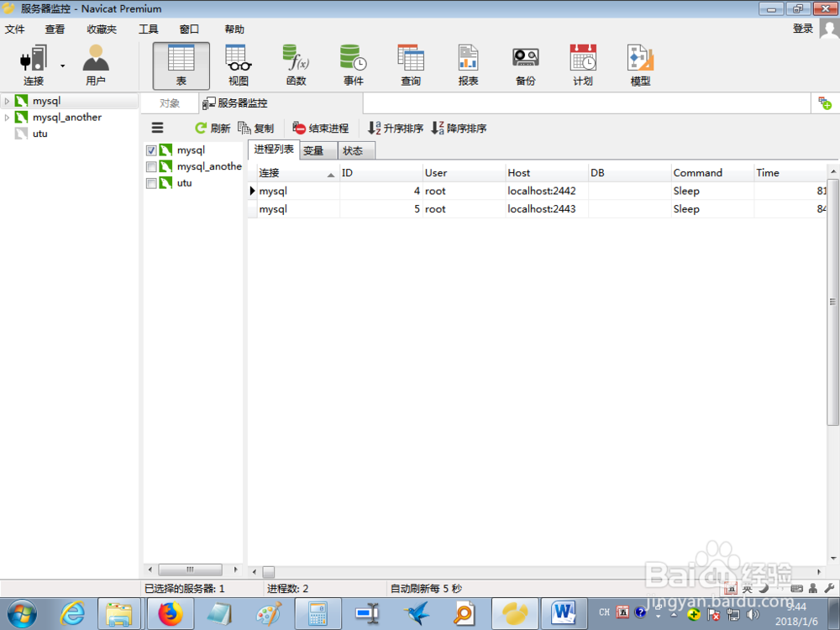Click the 用户 (User) toolbar icon
840x630 pixels.
(96, 65)
